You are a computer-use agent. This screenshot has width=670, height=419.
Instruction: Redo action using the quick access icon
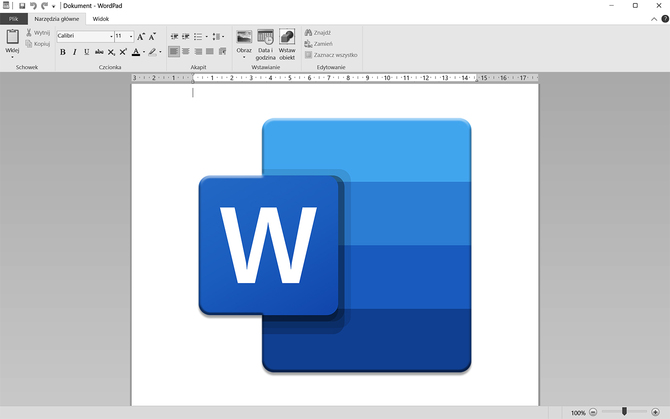(44, 6)
